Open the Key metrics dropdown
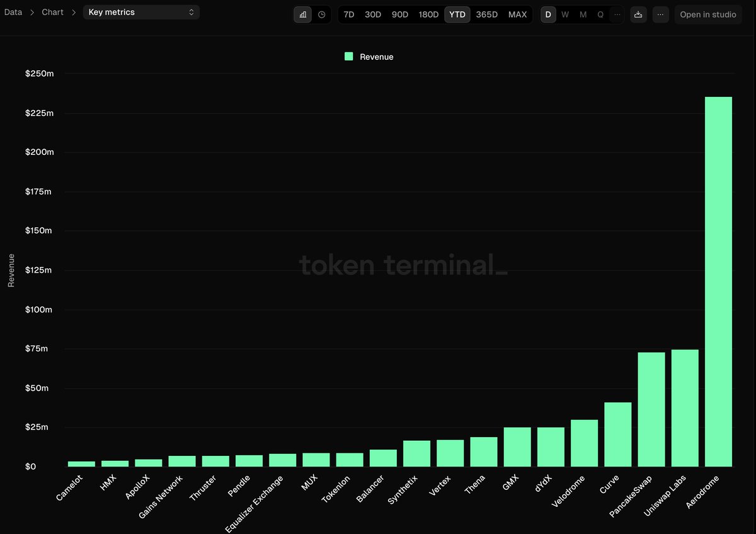756x534 pixels. coord(141,12)
